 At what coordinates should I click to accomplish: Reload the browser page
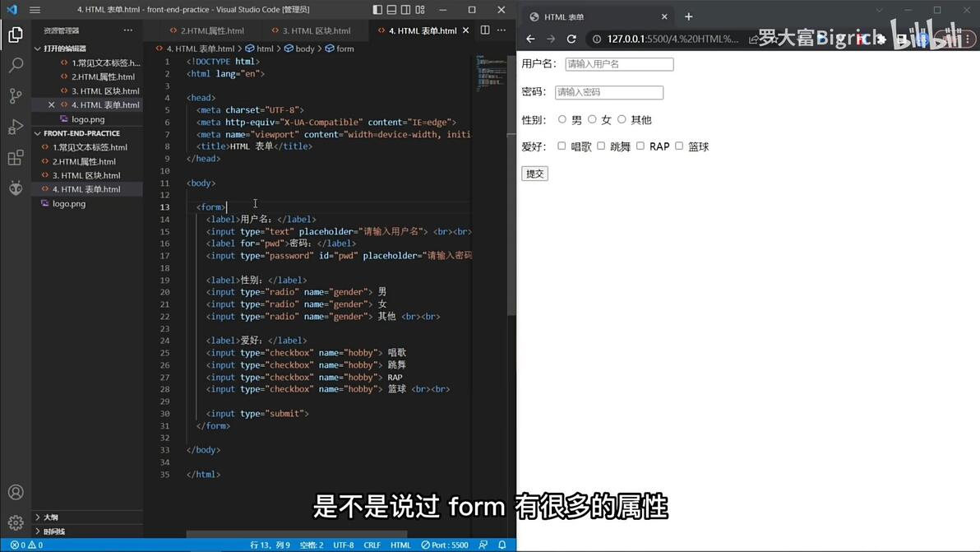point(571,39)
